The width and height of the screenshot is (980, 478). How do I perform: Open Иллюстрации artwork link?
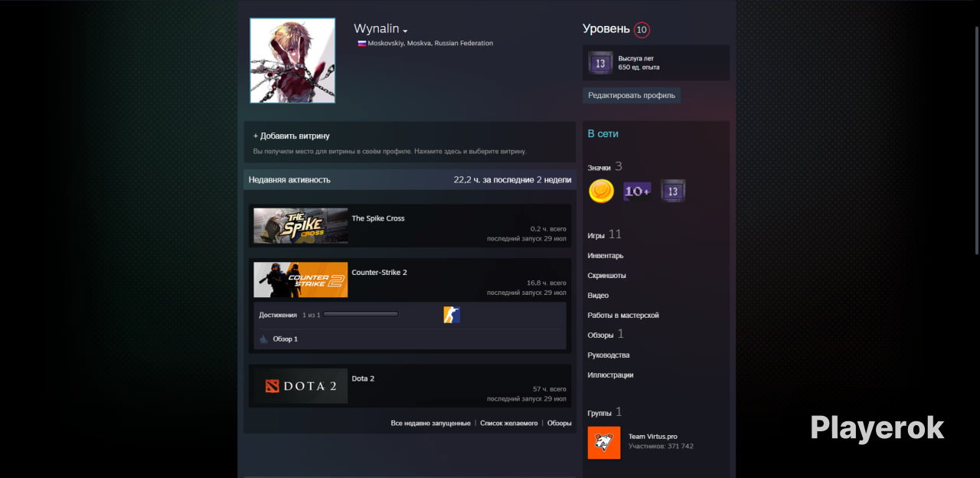point(610,375)
